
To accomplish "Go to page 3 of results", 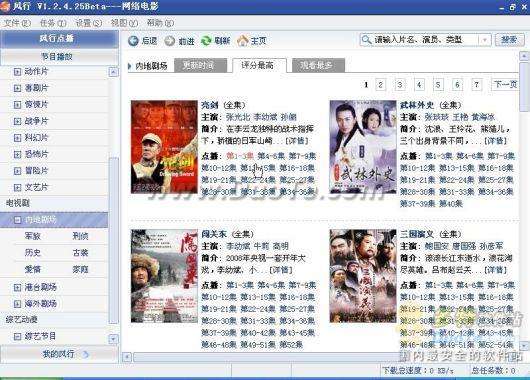I will coord(400,85).
